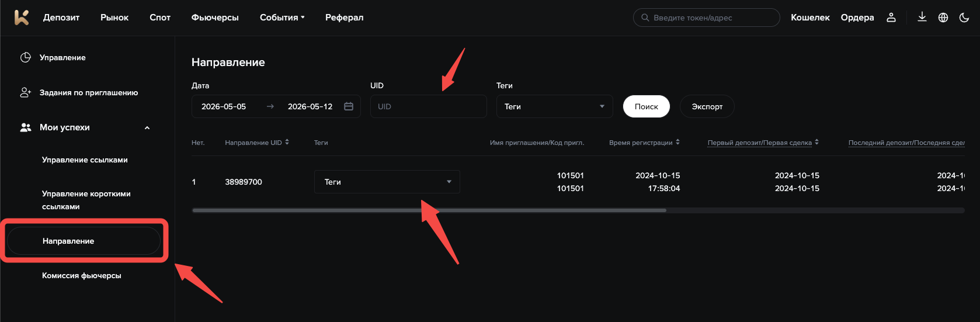Open the language globe icon
Screen dimensions: 980x322
(943, 18)
